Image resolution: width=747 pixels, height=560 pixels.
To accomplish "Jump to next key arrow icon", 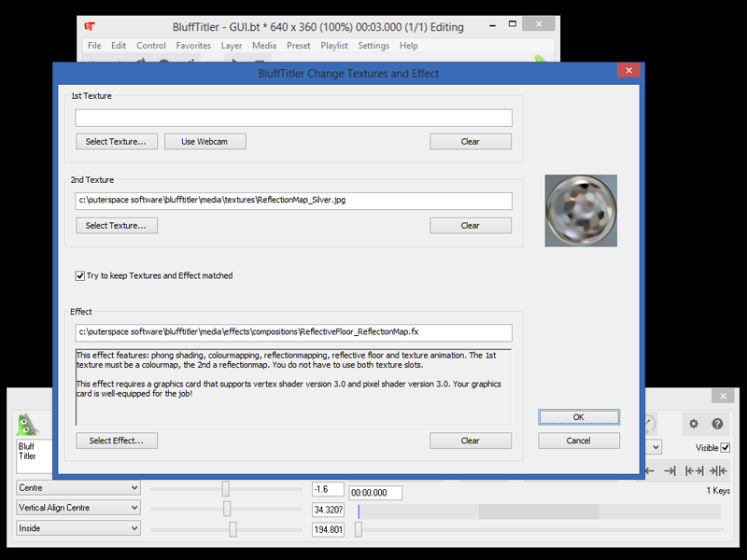I will pyautogui.click(x=669, y=471).
